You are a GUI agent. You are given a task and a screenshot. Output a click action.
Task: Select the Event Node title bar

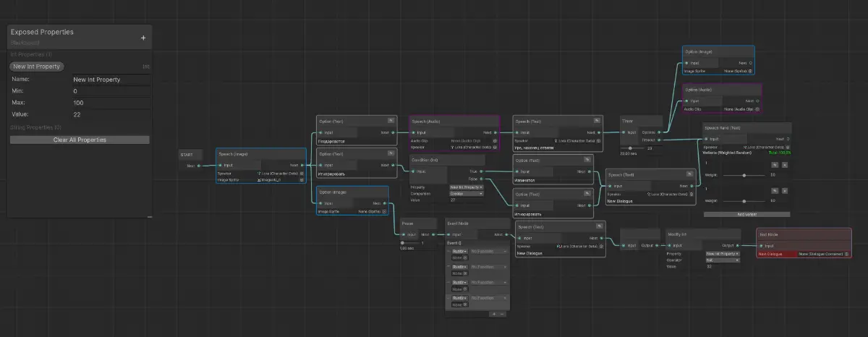pos(477,224)
